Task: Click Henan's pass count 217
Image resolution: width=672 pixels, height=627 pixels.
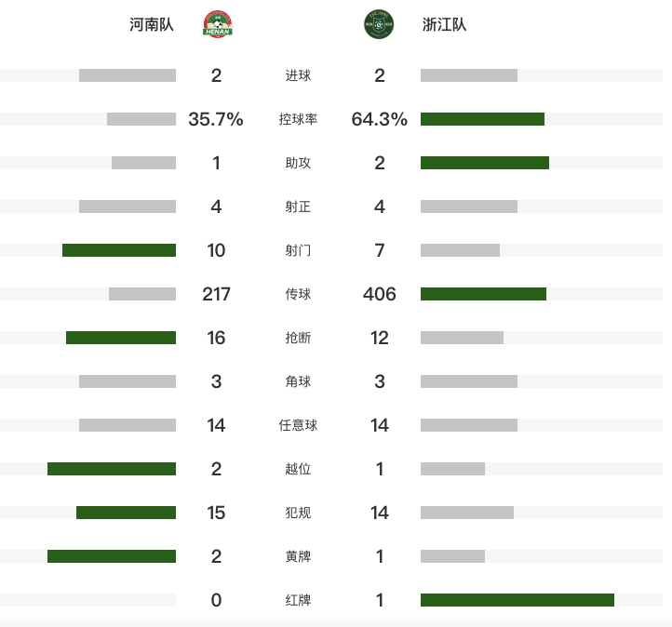Action: 217,294
